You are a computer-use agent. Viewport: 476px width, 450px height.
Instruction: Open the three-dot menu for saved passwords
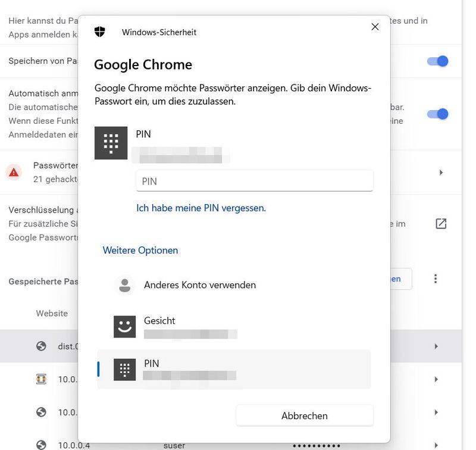[x=436, y=279]
